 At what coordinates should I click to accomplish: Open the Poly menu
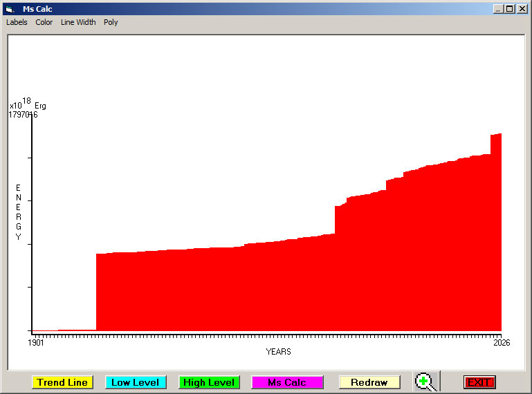[111, 22]
